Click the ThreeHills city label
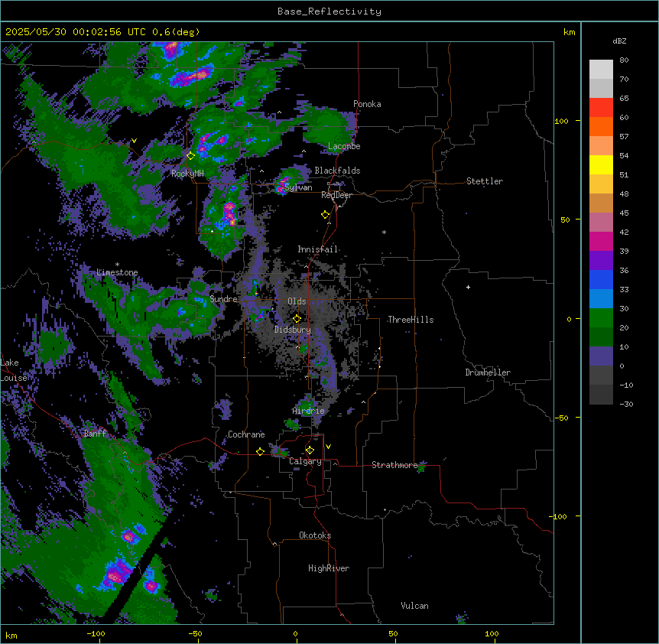The height and width of the screenshot is (644, 659). (x=411, y=320)
